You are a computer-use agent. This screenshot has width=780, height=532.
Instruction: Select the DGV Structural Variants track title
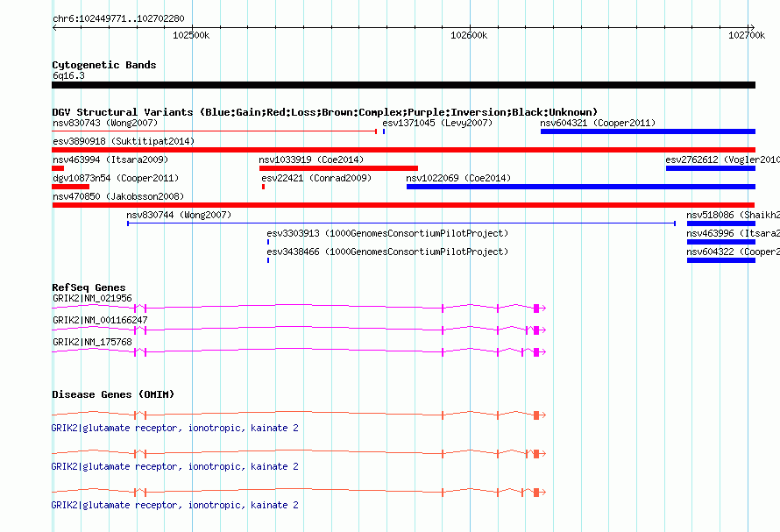(324, 112)
